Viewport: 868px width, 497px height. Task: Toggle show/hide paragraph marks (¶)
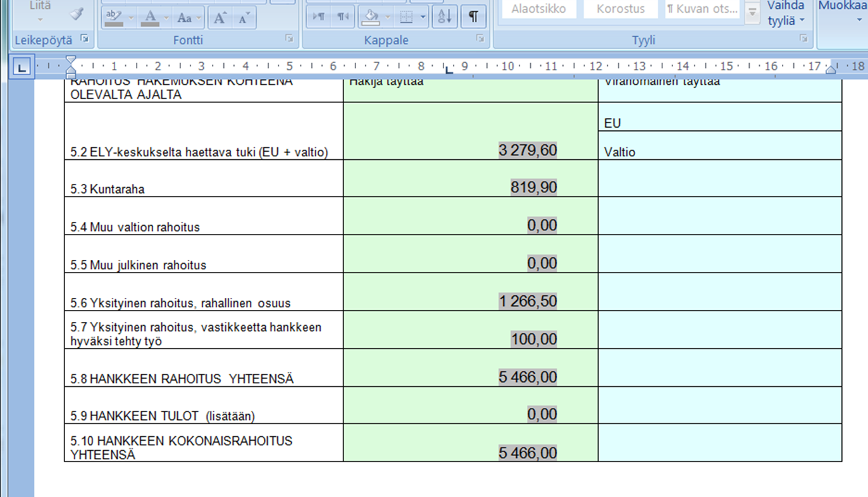coord(473,17)
